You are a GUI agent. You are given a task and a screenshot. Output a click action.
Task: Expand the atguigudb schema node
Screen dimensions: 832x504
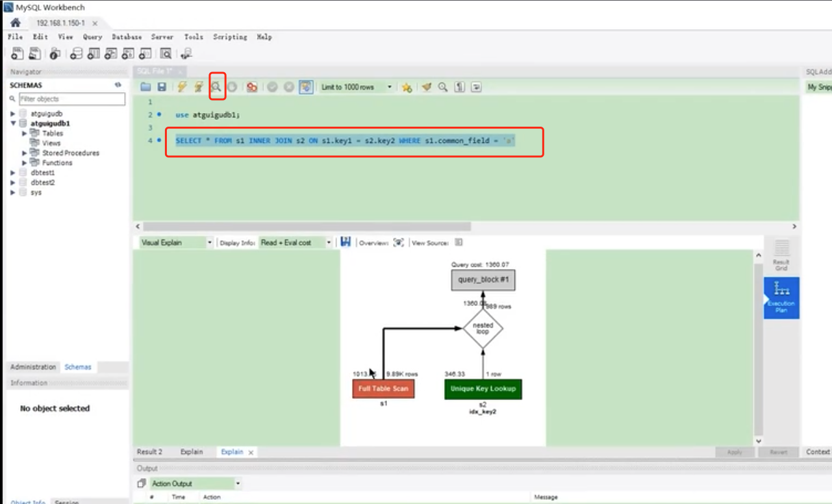13,114
